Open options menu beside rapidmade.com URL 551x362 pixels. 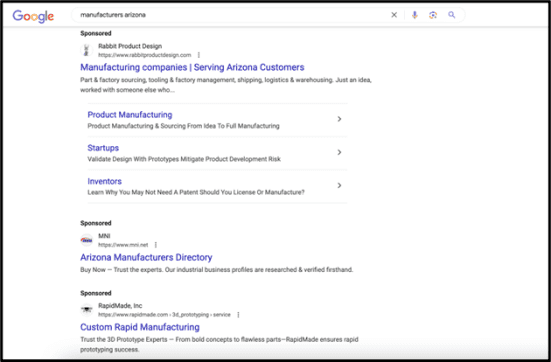pyautogui.click(x=238, y=315)
